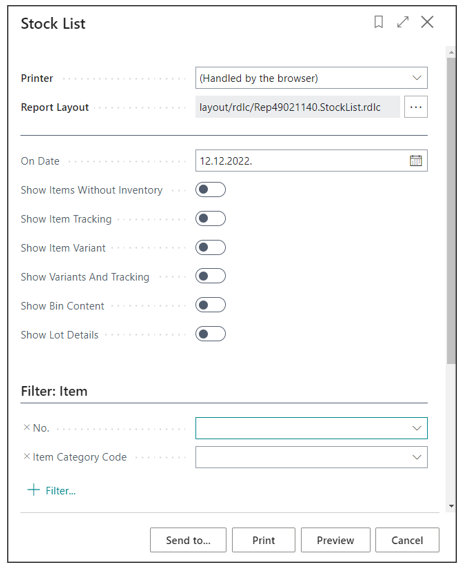Click the Preview button
This screenshot has width=466, height=571.
[335, 540]
